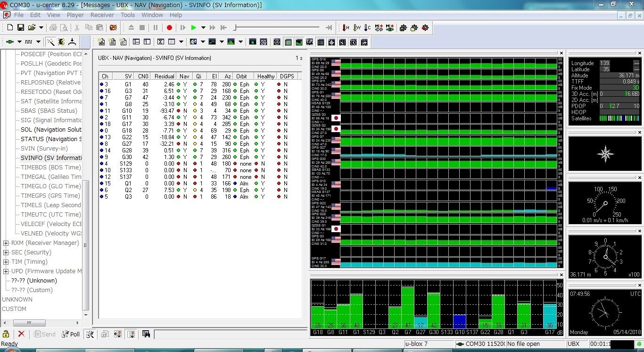Expand the TIM (Timing) tree node
This screenshot has height=352, width=644.
[6, 262]
